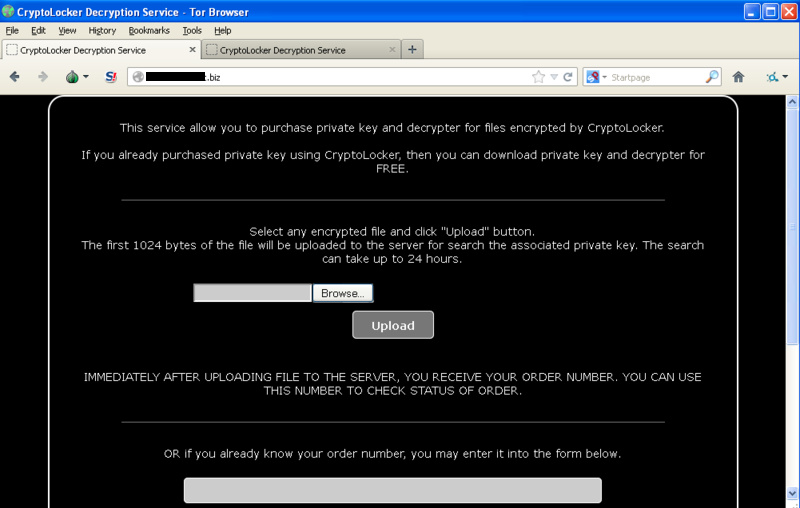The width and height of the screenshot is (800, 508).
Task: Click the scrollbar up arrow
Action: (x=792, y=101)
